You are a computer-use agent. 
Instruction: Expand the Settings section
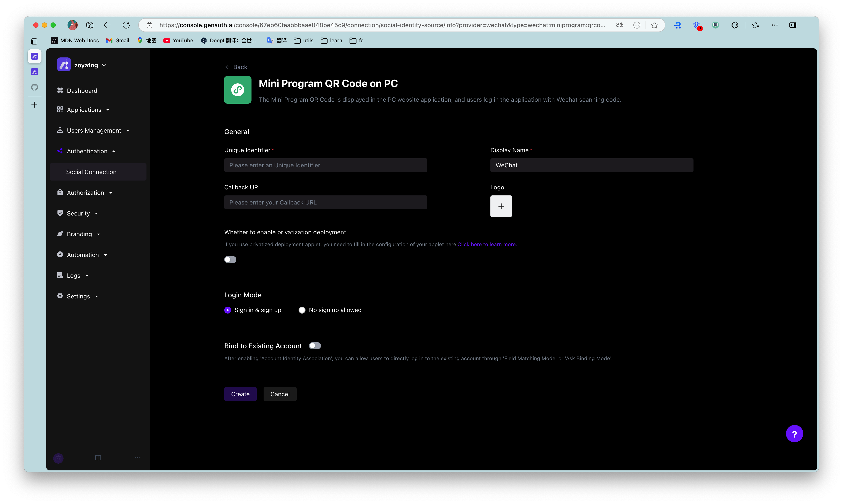[78, 296]
